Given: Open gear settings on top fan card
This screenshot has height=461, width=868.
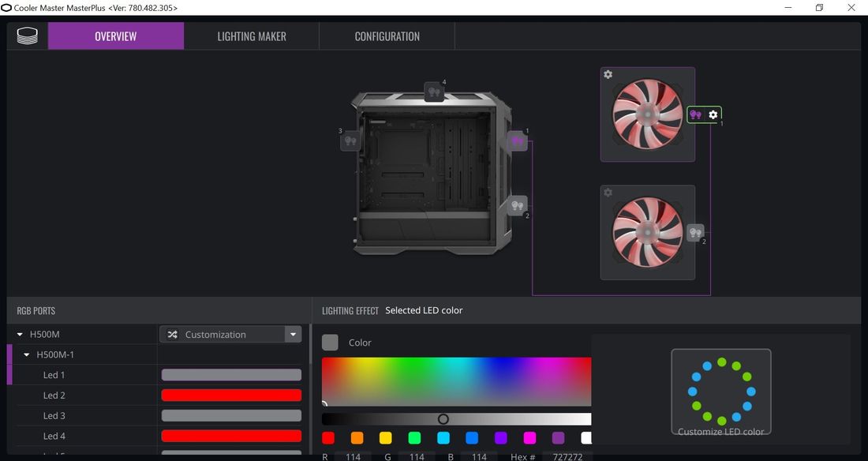Looking at the screenshot, I should 608,74.
